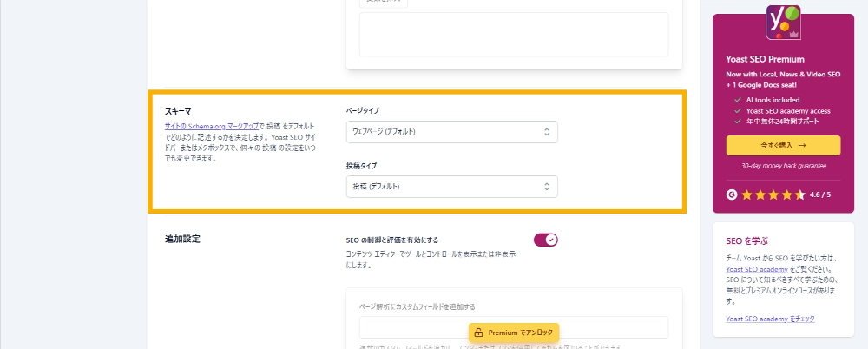
Task: Click the custom fields input under ページ解析
Action: pyautogui.click(x=514, y=326)
